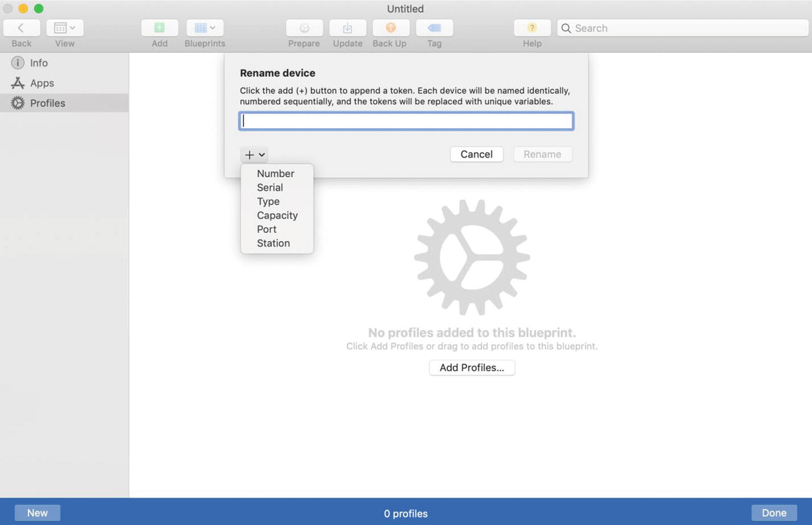This screenshot has height=525, width=812.
Task: Choose Capacity token from the menu
Action: point(277,215)
